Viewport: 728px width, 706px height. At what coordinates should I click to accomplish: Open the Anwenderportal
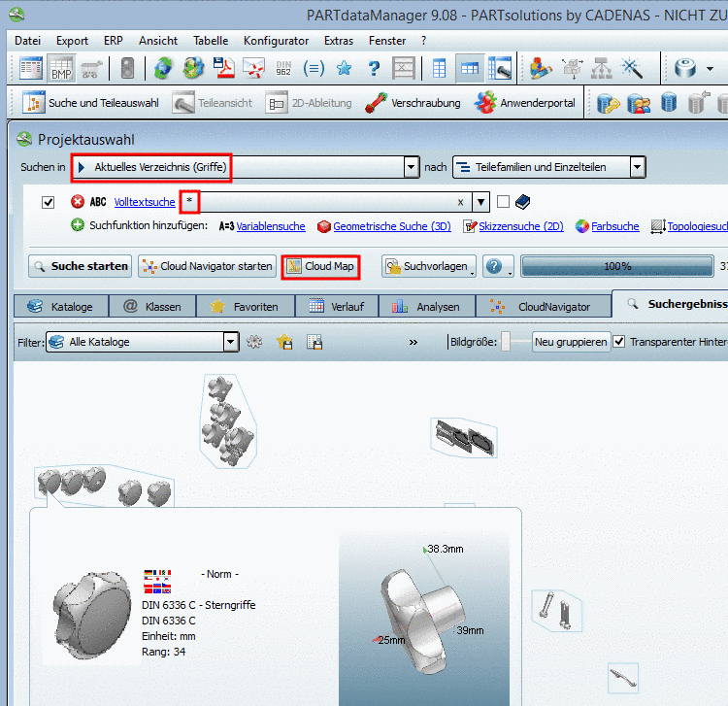tap(524, 103)
